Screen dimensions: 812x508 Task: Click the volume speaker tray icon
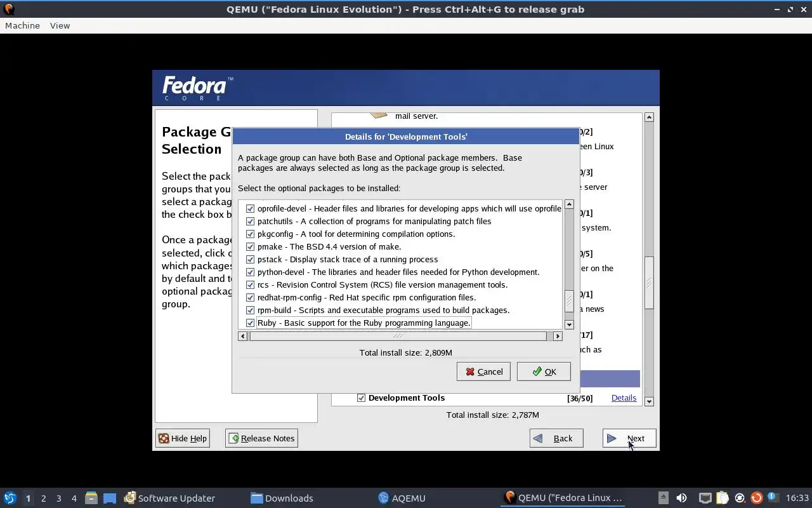(x=681, y=498)
